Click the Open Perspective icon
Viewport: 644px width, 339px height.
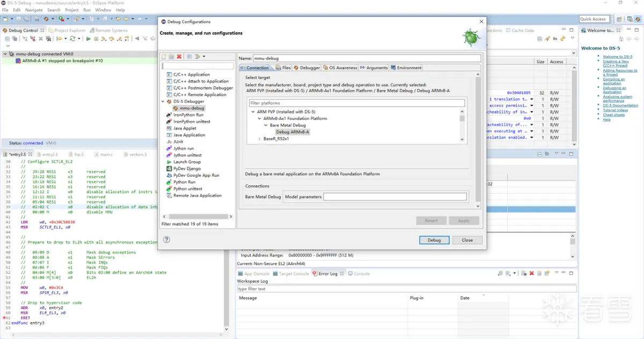(619, 19)
